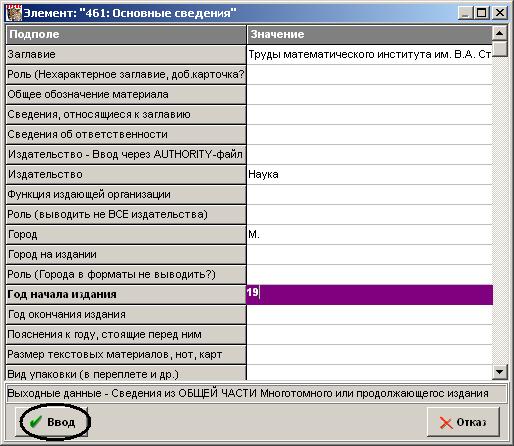Click the scrollbar down arrow

click(x=499, y=372)
